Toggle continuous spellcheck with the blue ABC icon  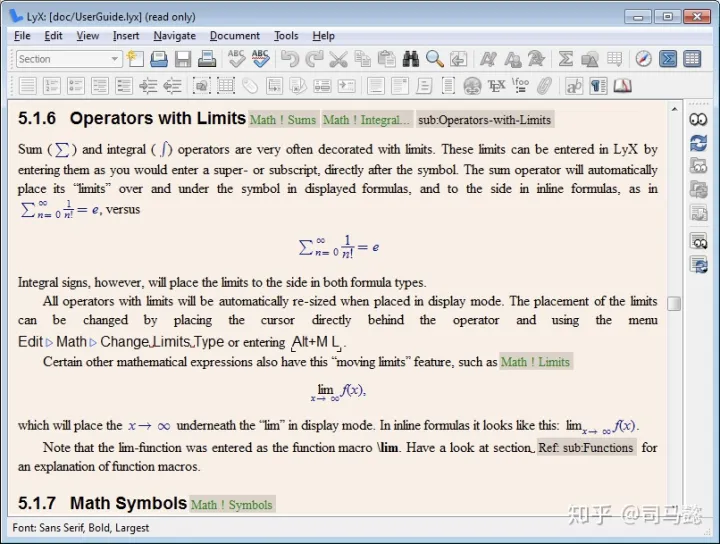click(260, 59)
